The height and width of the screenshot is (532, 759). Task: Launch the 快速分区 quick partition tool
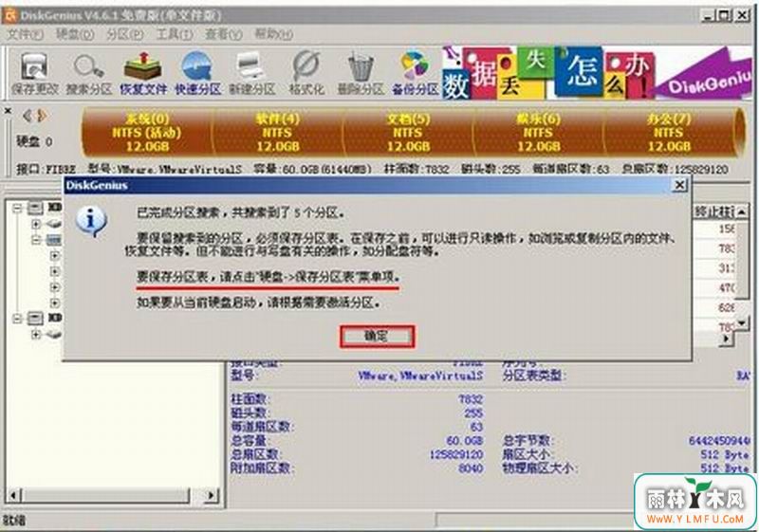197,73
